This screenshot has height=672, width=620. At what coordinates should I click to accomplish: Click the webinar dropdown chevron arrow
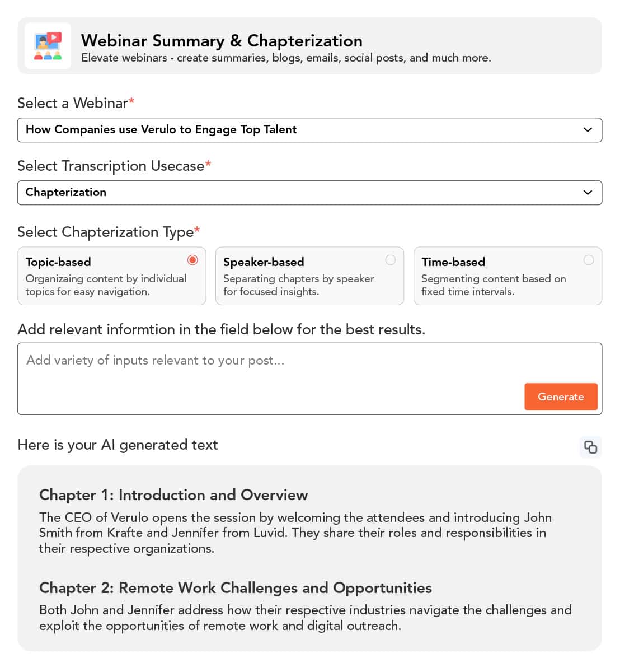[x=588, y=130]
